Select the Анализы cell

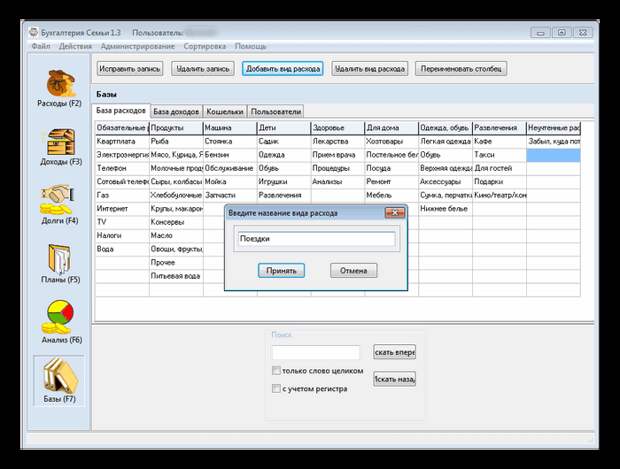click(338, 182)
